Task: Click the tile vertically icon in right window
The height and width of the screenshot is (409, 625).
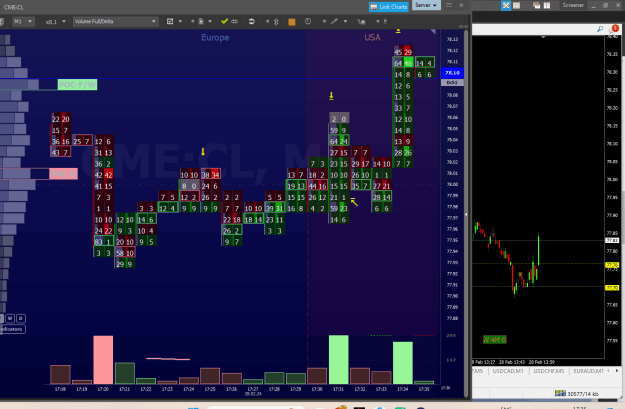Action: pos(547,5)
